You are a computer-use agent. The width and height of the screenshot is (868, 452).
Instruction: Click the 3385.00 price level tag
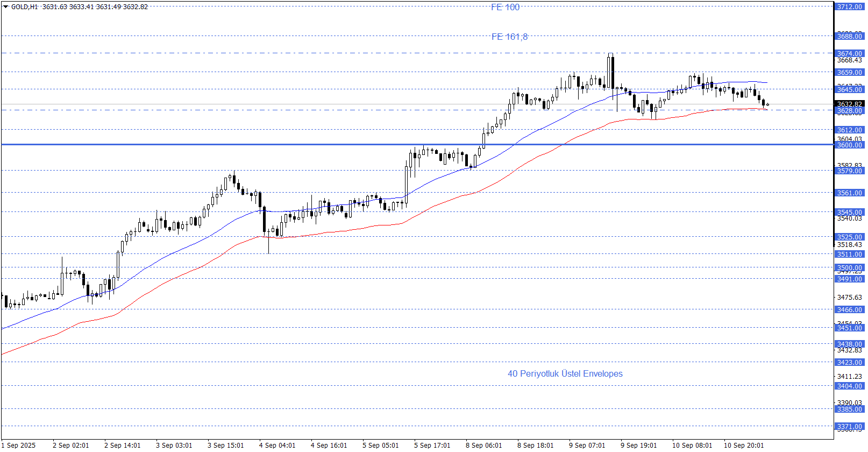[849, 409]
